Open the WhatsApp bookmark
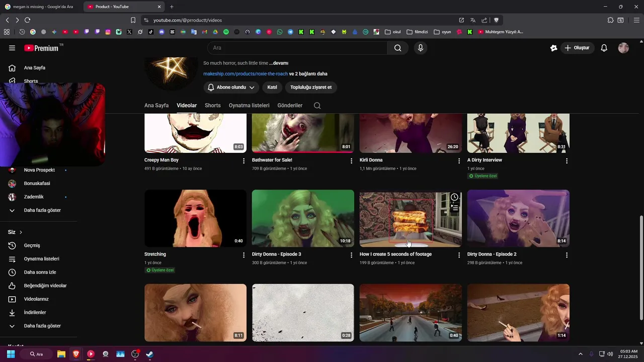The width and height of the screenshot is (644, 362). [x=280, y=32]
